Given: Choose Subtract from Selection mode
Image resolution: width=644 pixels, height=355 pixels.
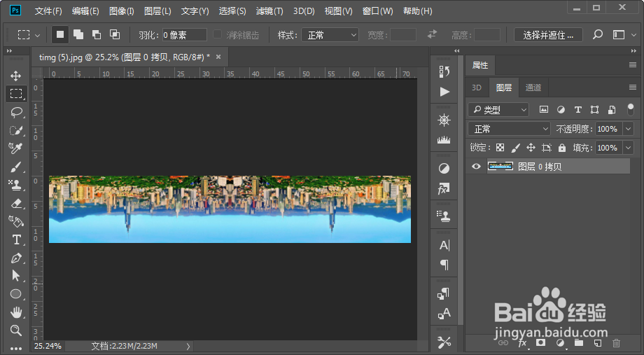Looking at the screenshot, I should (97, 35).
